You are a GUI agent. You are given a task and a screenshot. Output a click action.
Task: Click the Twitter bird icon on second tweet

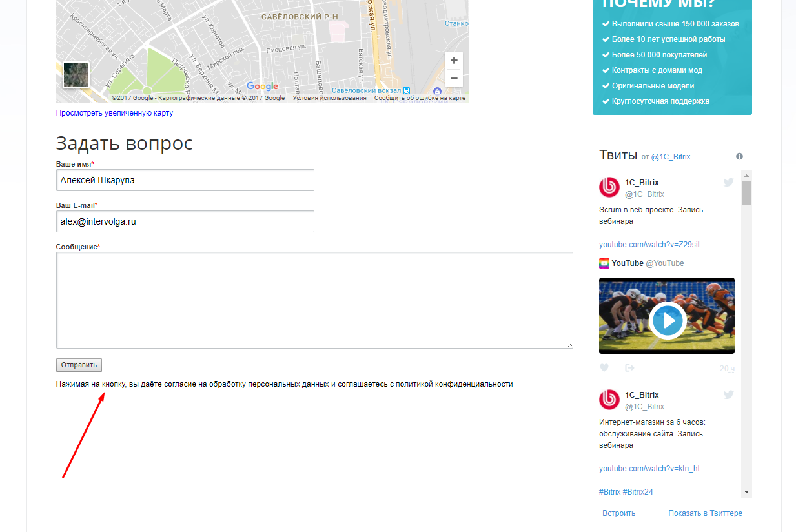[728, 395]
